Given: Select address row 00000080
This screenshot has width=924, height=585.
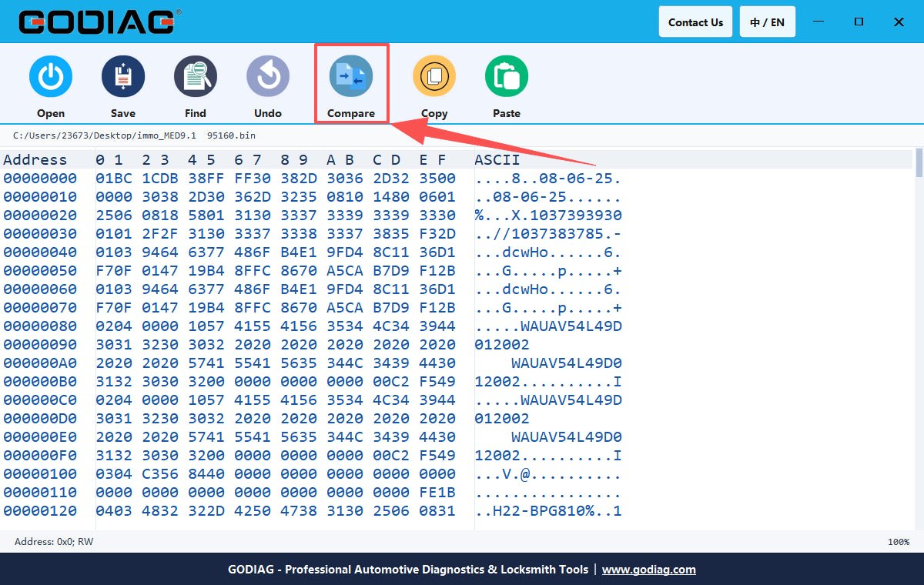Looking at the screenshot, I should coord(40,326).
